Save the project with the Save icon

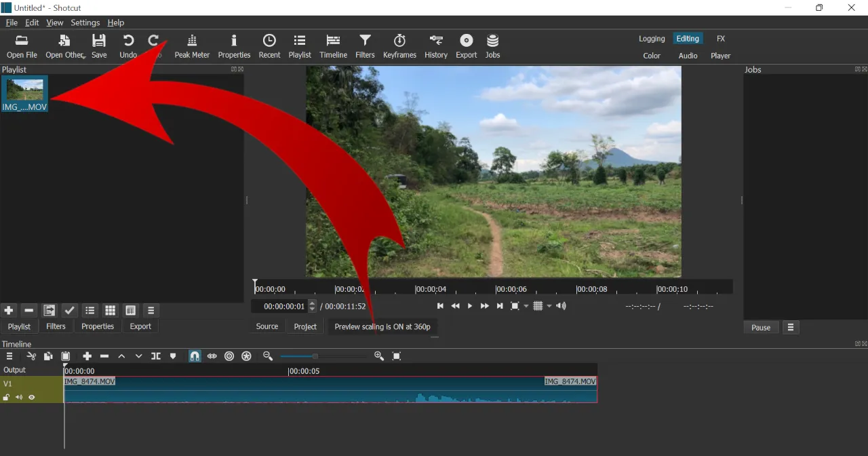[x=99, y=46]
